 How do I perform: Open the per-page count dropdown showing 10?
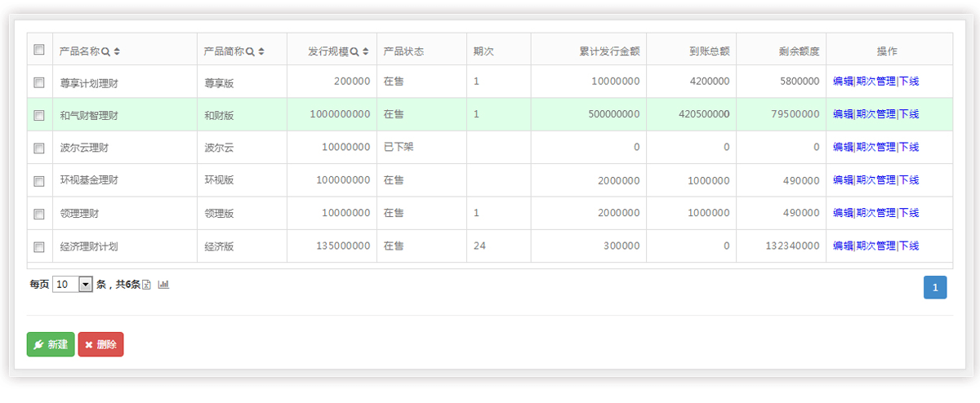(x=73, y=285)
